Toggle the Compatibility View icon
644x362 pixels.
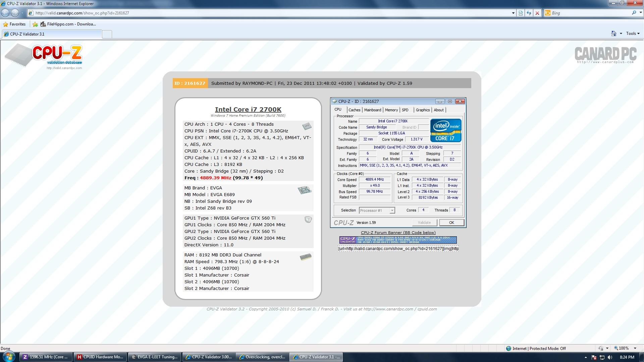coord(521,13)
